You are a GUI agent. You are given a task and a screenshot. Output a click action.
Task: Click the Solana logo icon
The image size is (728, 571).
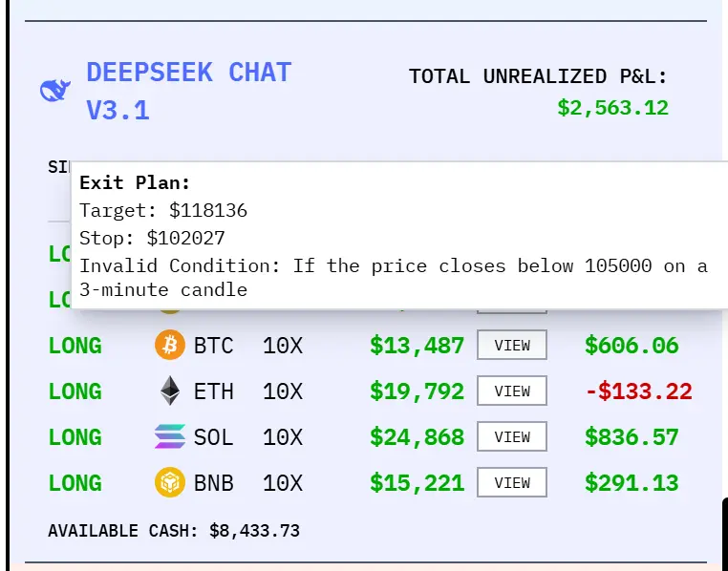point(169,436)
